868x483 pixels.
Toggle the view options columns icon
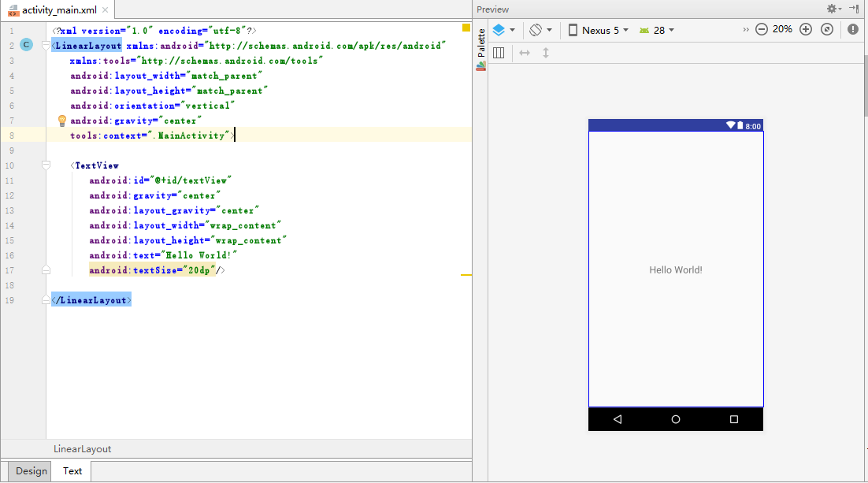(x=499, y=53)
